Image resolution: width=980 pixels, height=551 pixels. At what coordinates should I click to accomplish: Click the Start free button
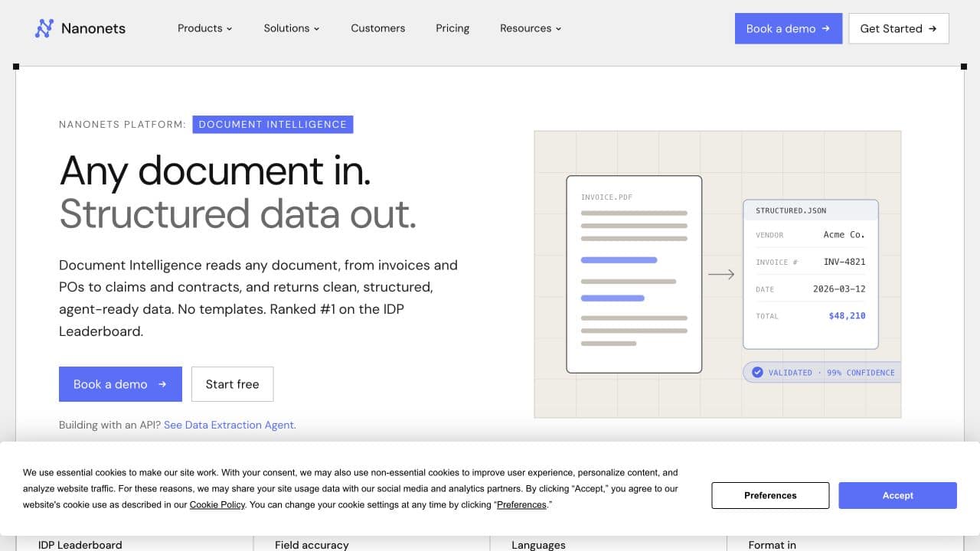pos(232,384)
